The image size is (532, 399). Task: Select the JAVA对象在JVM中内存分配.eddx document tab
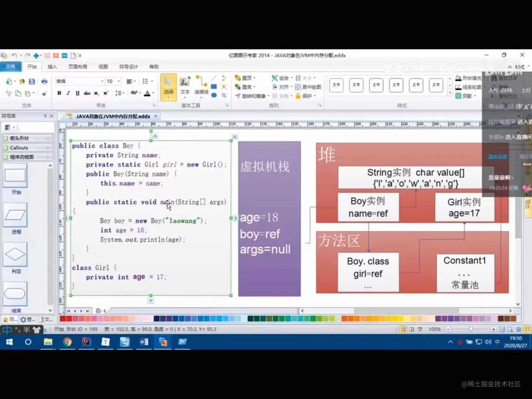[x=113, y=116]
